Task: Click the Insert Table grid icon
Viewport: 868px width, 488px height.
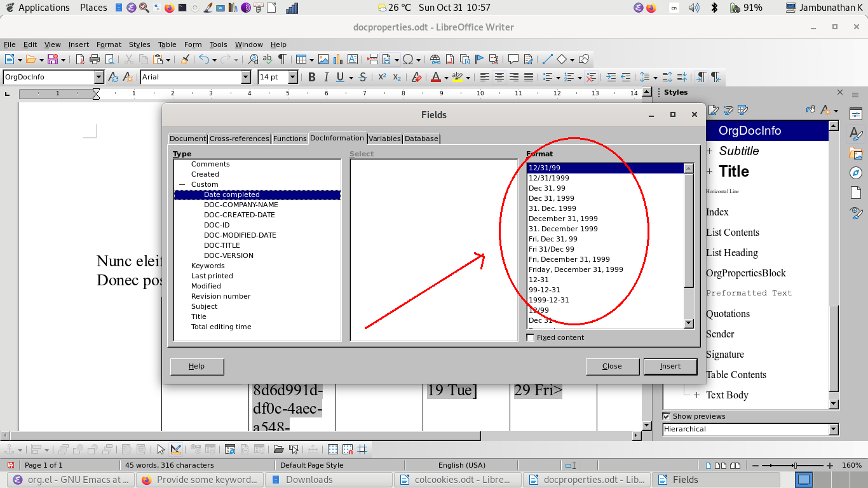Action: (x=300, y=60)
